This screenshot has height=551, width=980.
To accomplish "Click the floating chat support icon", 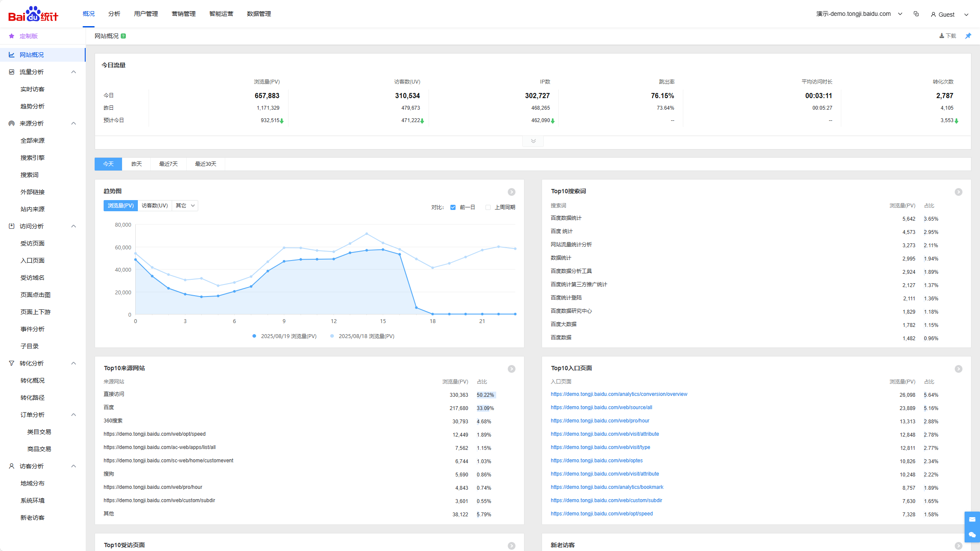I will (x=972, y=535).
